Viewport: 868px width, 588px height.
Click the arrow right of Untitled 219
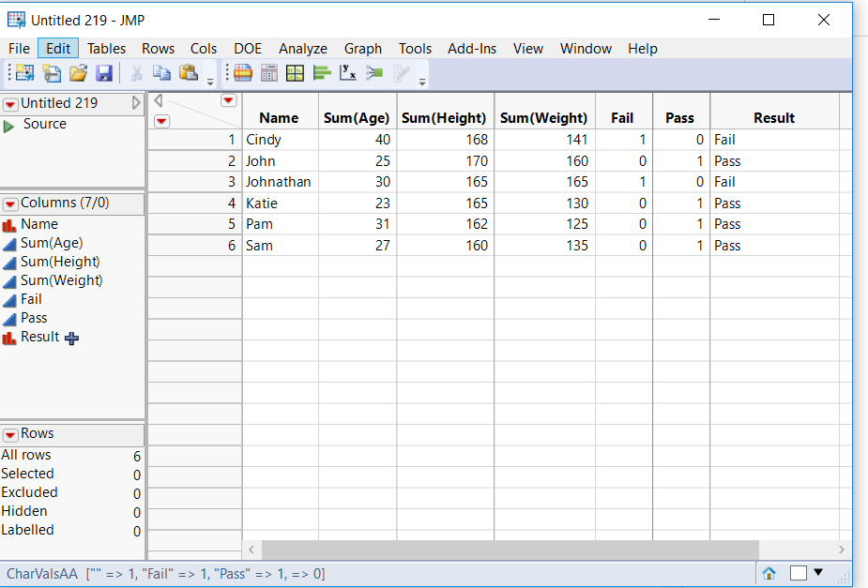pyautogui.click(x=136, y=103)
